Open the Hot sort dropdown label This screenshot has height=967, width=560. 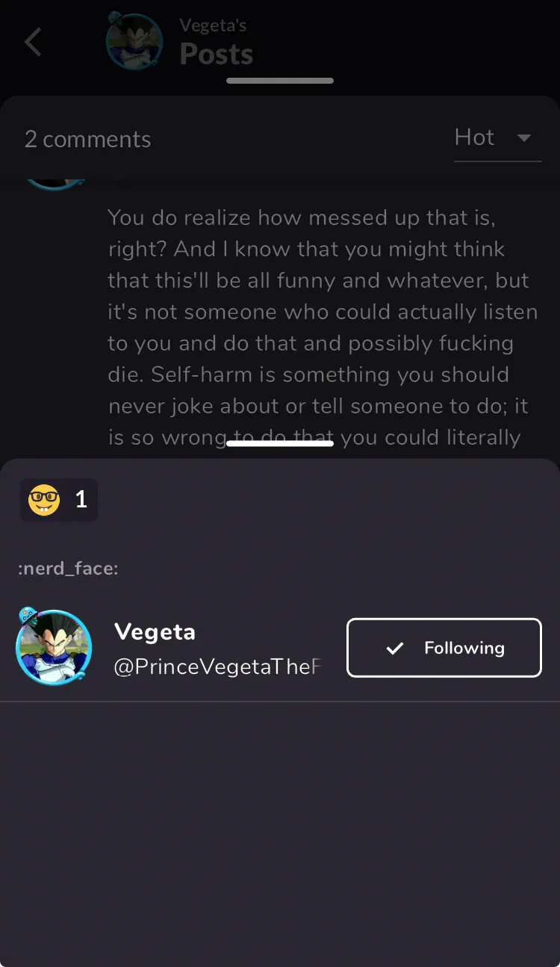(475, 138)
